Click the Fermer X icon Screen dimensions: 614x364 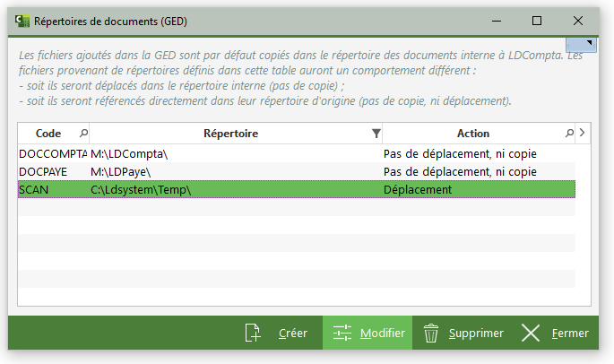(531, 334)
